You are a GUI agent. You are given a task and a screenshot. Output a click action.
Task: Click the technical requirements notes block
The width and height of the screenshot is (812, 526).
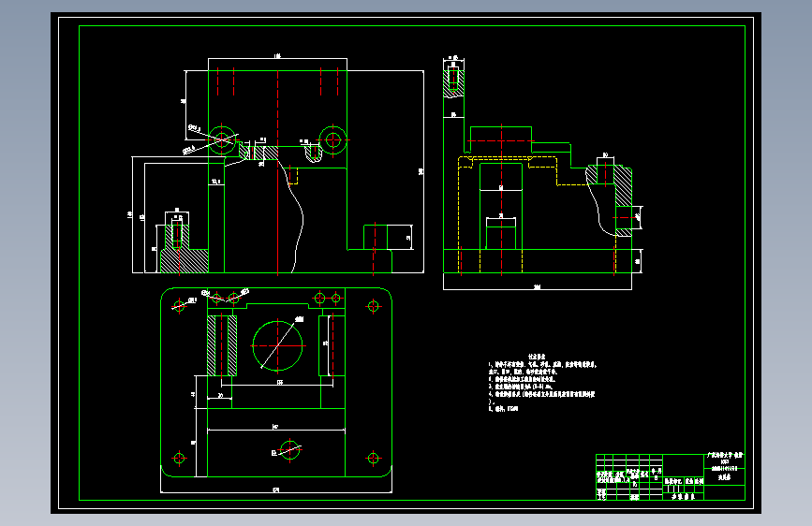point(541,383)
